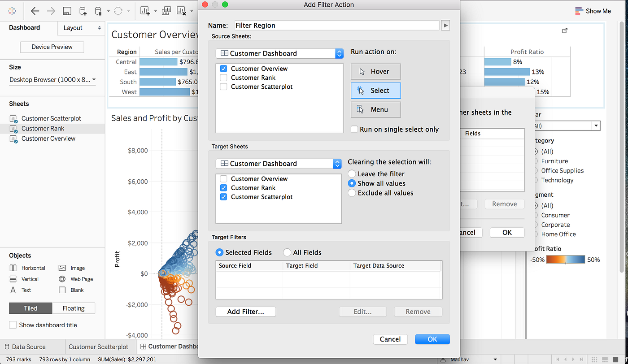Select the Floating layout option
Viewport: 628px width, 364px height.
click(74, 308)
